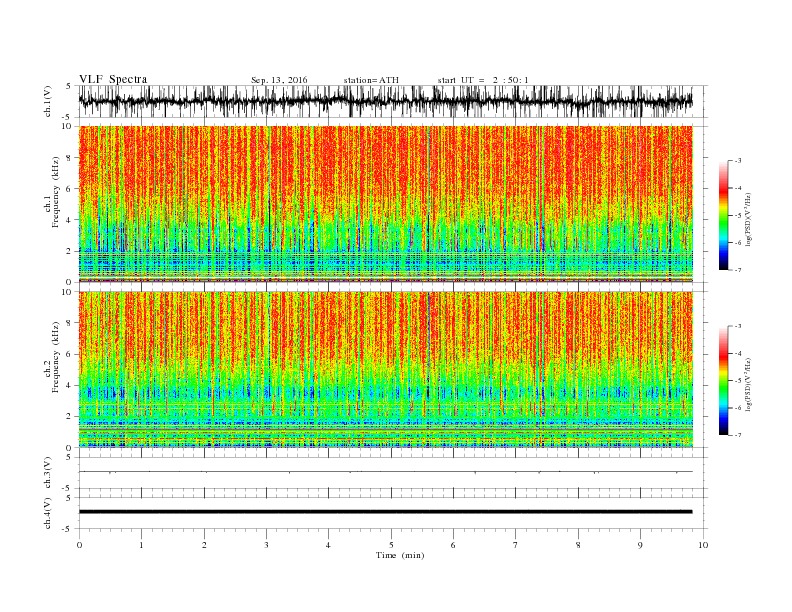Image resolution: width=792 pixels, height=612 pixels.
Task: Click the ch.1 spectrogram color scale bar
Action: point(723,215)
